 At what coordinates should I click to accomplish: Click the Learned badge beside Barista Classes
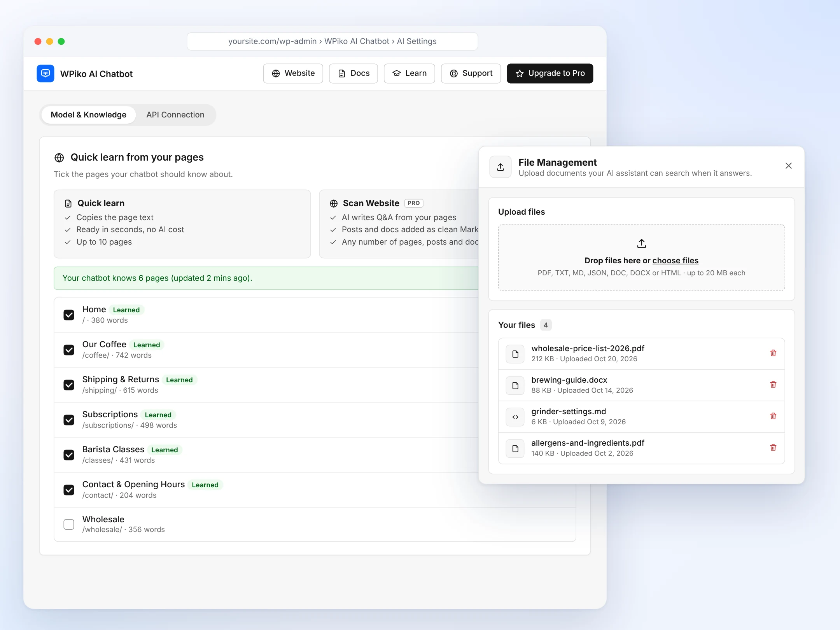(x=164, y=450)
